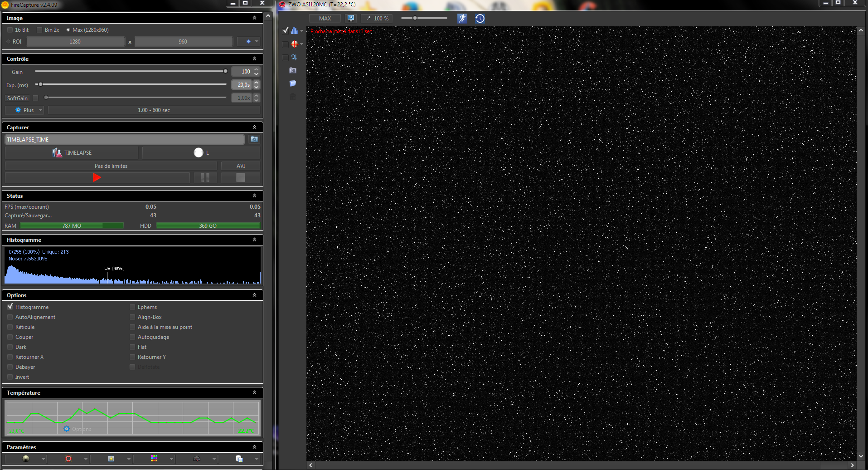Image resolution: width=868 pixels, height=470 pixels.
Task: Click the trash bin icon in preview sidebar
Action: [x=293, y=97]
